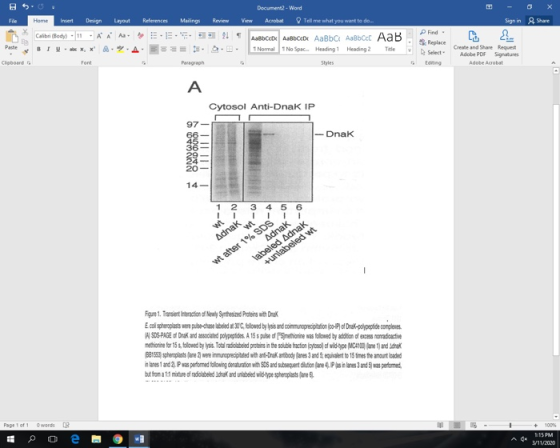Toggle Superscript formatting

coord(92,49)
